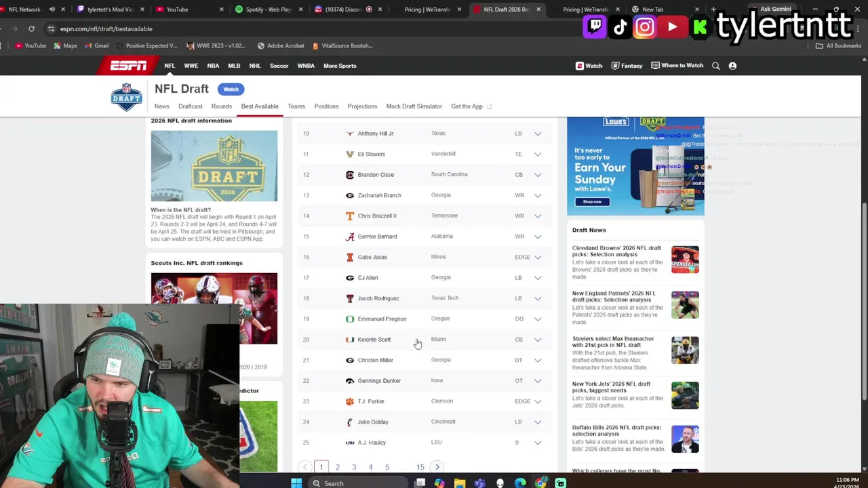Click the ESPN logo in header
The height and width of the screenshot is (488, 868).
click(x=129, y=66)
